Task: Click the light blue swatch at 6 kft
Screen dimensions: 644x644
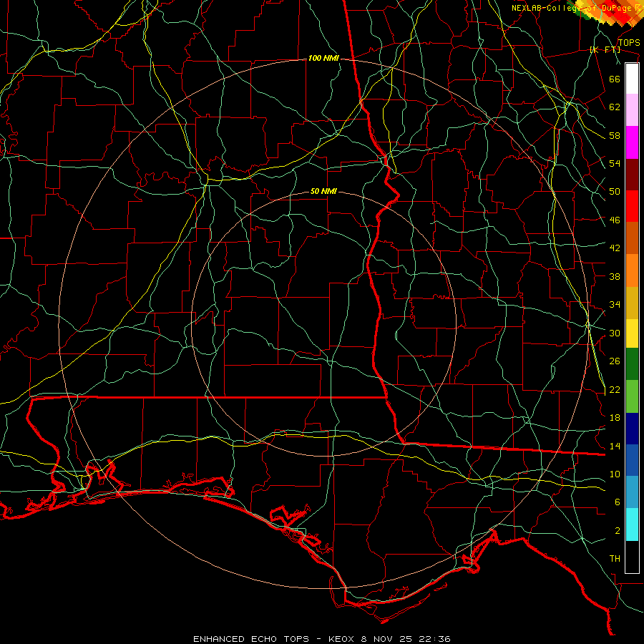Action: click(632, 492)
